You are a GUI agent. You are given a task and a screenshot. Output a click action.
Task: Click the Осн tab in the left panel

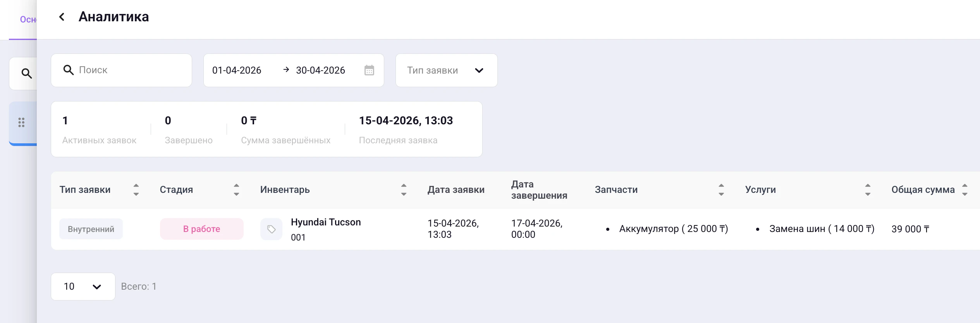(28, 19)
